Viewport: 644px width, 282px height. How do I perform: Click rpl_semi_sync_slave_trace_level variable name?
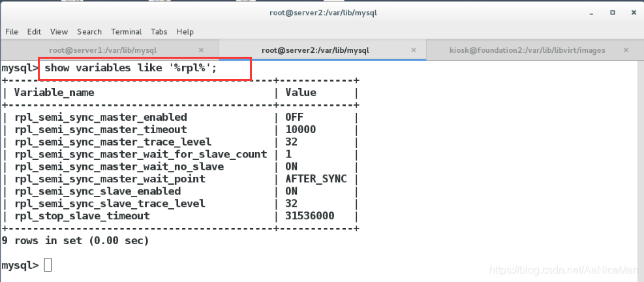coord(110,204)
